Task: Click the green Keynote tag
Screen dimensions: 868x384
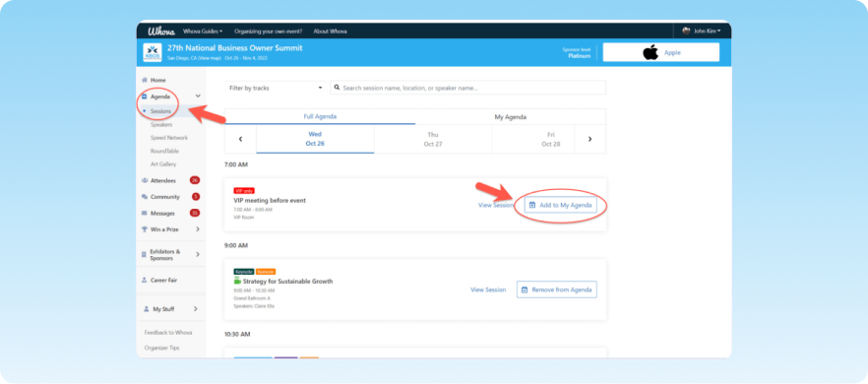Action: (x=244, y=272)
